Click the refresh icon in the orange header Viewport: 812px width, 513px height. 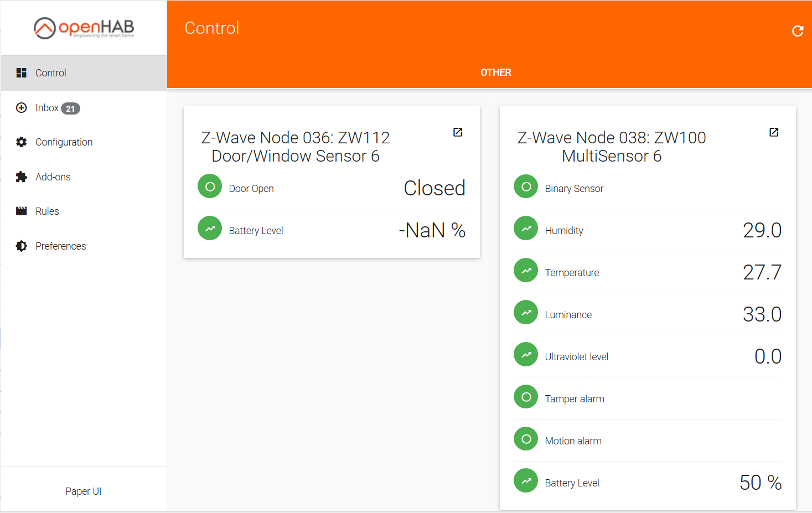tap(797, 32)
